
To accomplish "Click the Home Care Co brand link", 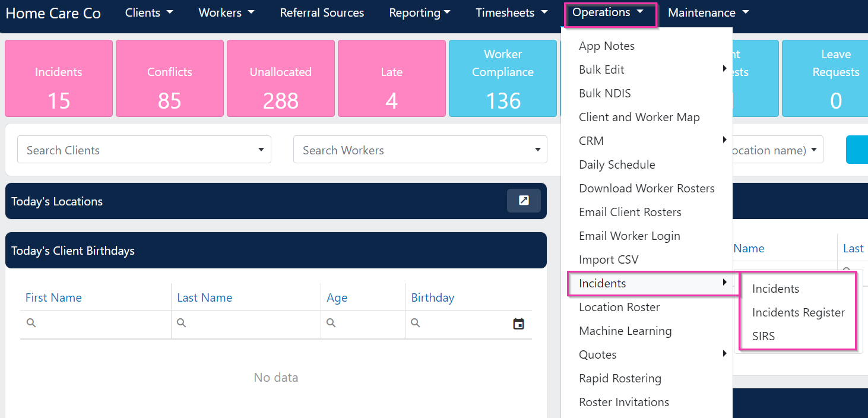I will (53, 13).
